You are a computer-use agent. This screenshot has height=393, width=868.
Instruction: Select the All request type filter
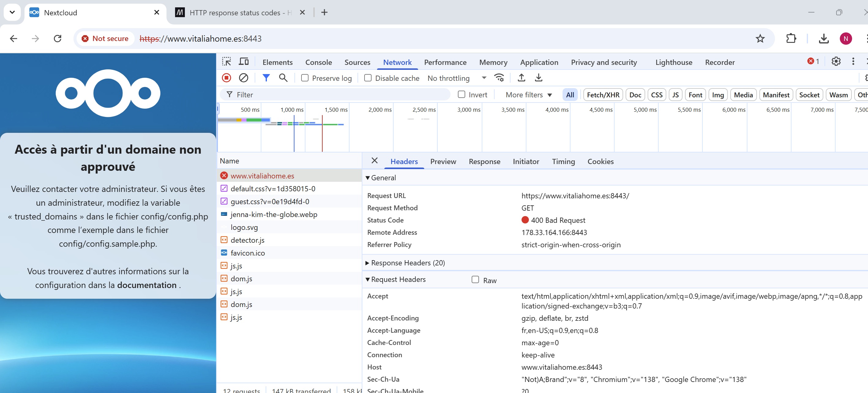pos(570,95)
